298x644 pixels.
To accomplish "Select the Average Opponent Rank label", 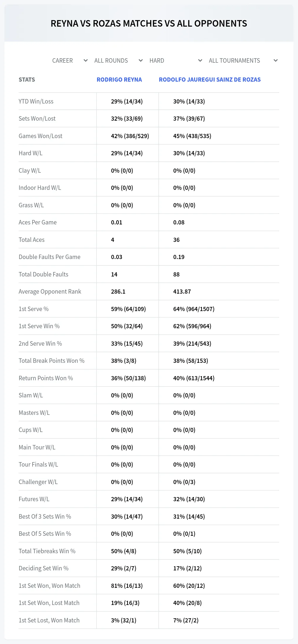I will pos(50,292).
